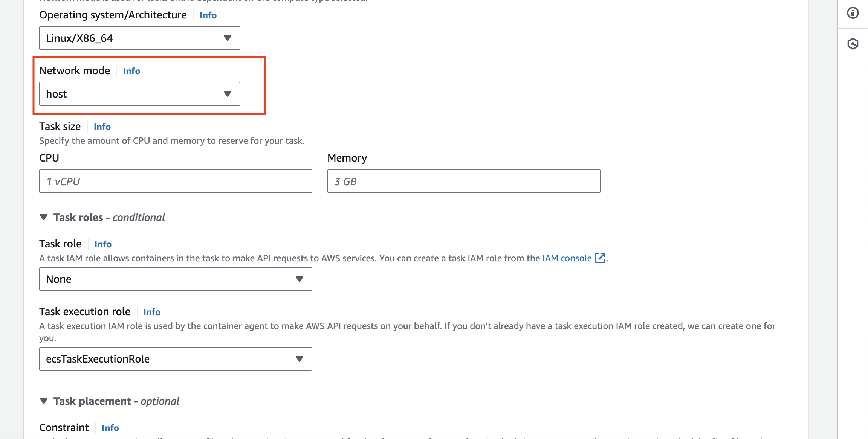Open the Info help panel sidebar
This screenshot has height=439, width=868.
[x=853, y=12]
